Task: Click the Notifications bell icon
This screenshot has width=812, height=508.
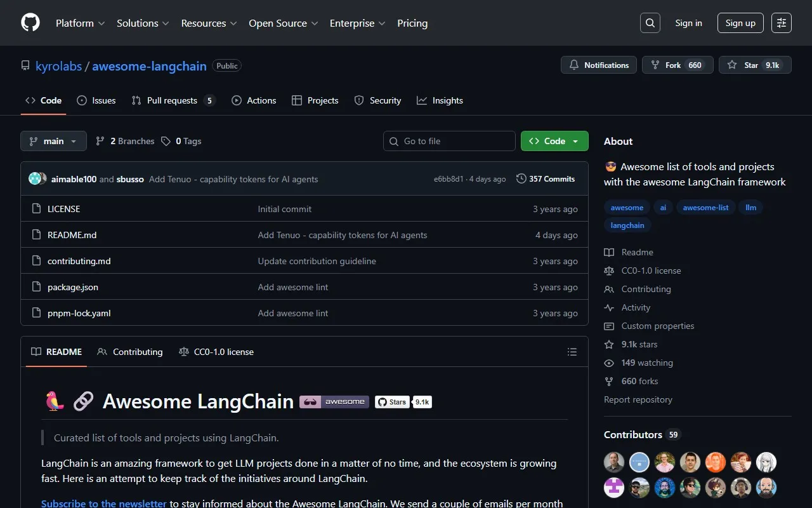Action: (x=574, y=64)
